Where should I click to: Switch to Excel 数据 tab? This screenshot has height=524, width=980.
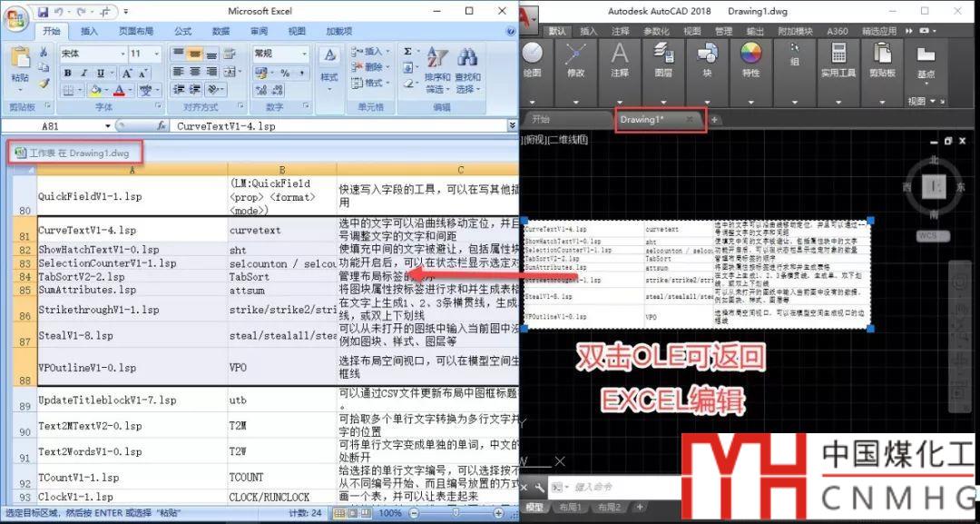coord(220,31)
